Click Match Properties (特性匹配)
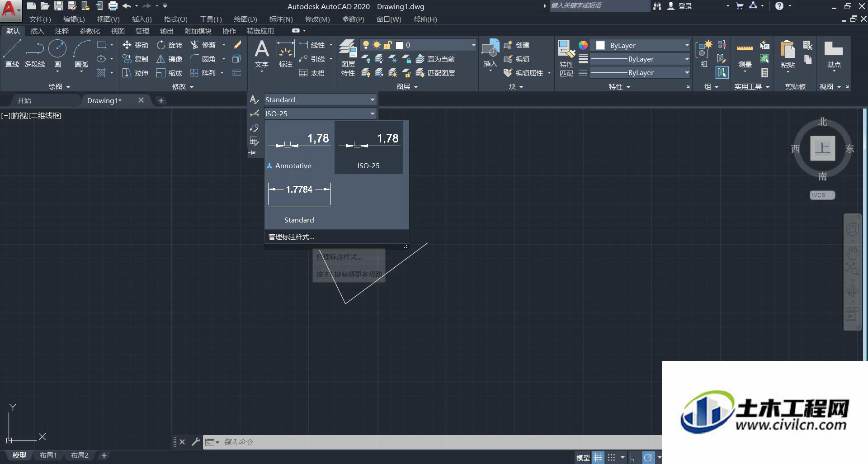The width and height of the screenshot is (868, 464). pos(566,58)
